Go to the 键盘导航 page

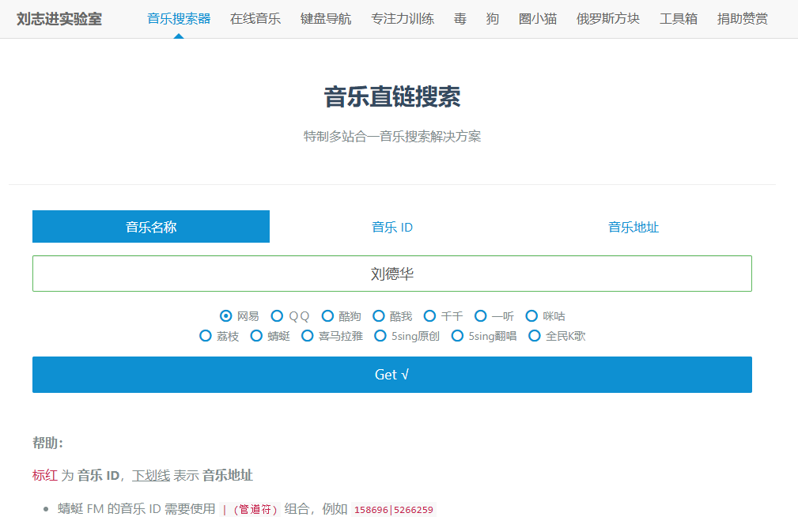(326, 19)
